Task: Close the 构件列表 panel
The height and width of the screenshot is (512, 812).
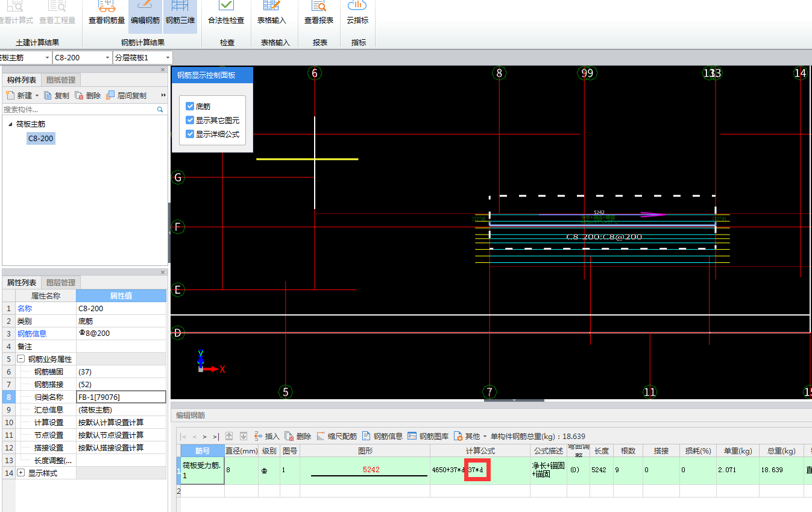Action: point(163,70)
